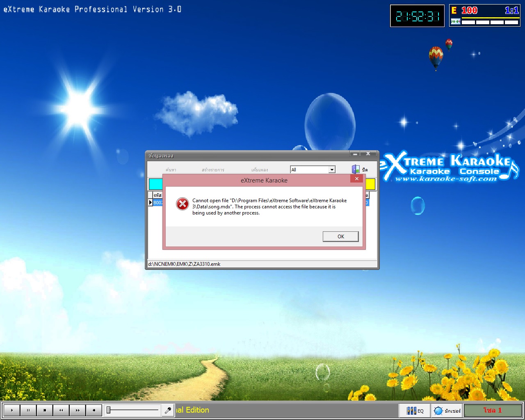Start playback with the Play button
Viewport: 525px width, 420px height.
[12, 410]
